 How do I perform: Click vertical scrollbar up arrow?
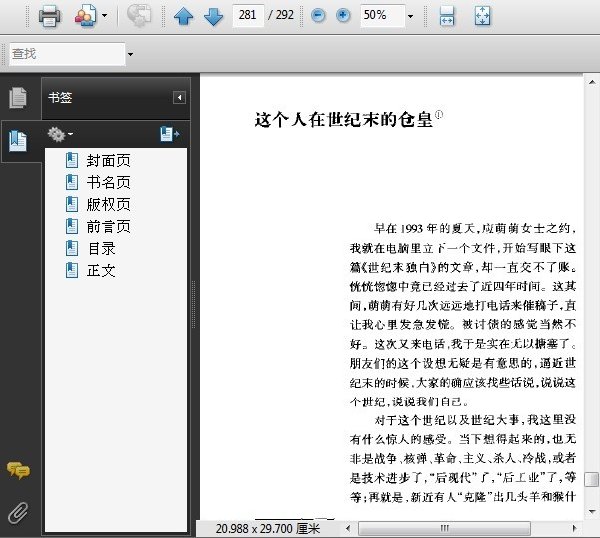(x=592, y=82)
